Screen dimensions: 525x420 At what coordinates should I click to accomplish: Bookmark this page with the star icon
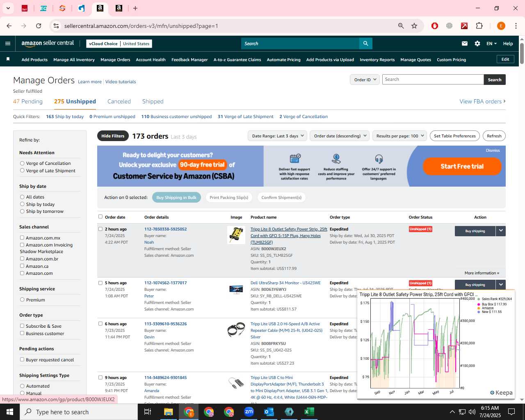(414, 26)
